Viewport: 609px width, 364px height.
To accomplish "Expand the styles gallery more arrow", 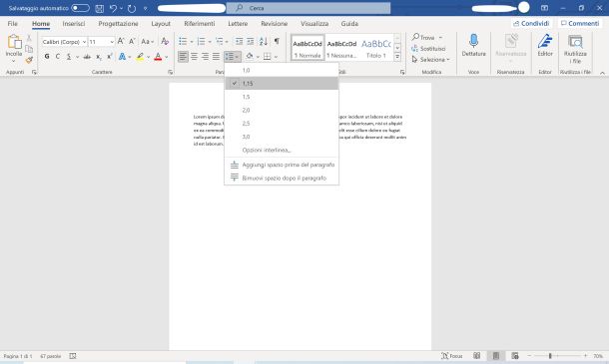I will pyautogui.click(x=397, y=57).
